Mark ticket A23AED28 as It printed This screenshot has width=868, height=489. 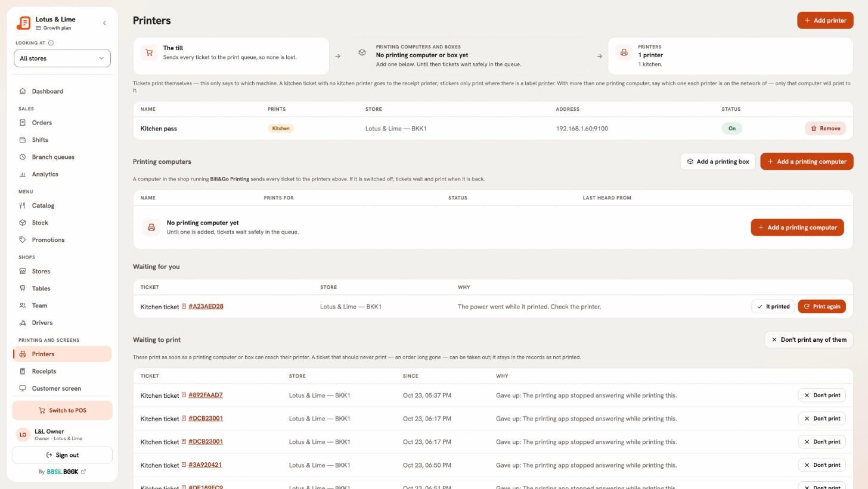click(773, 307)
